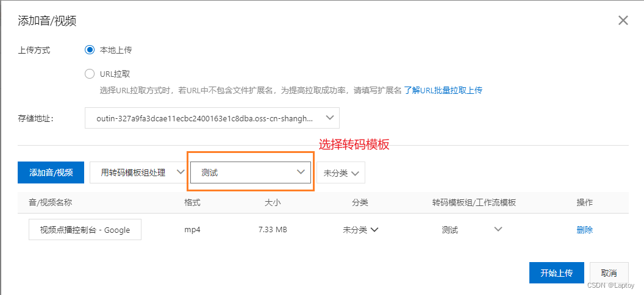Select URL拉取 upload method
The image size is (644, 295).
click(x=90, y=74)
